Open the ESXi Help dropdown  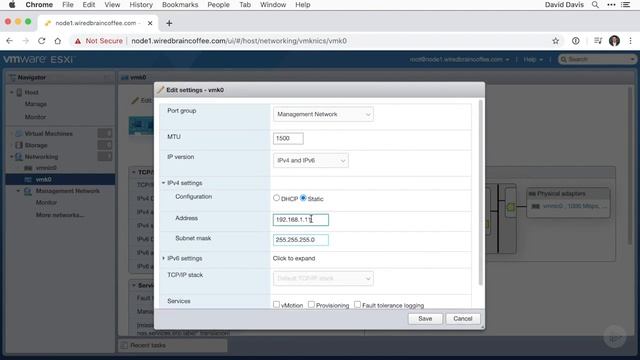[x=533, y=60]
